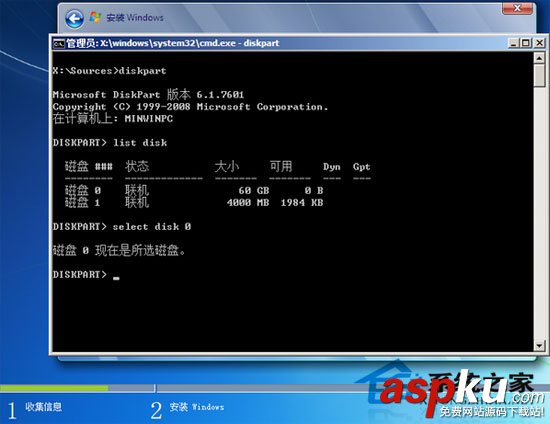Screen dimensions: 550x424
Task: Click the 'Gpt' column header
Action: [362, 167]
